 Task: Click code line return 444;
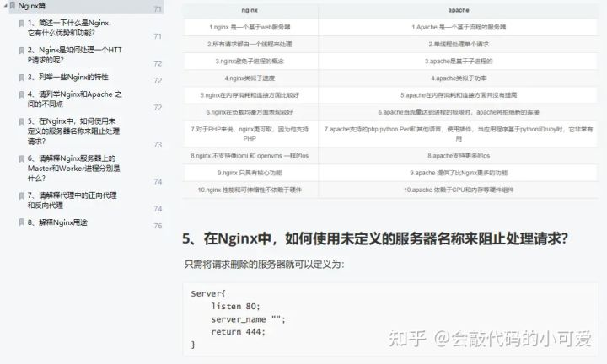(x=238, y=332)
